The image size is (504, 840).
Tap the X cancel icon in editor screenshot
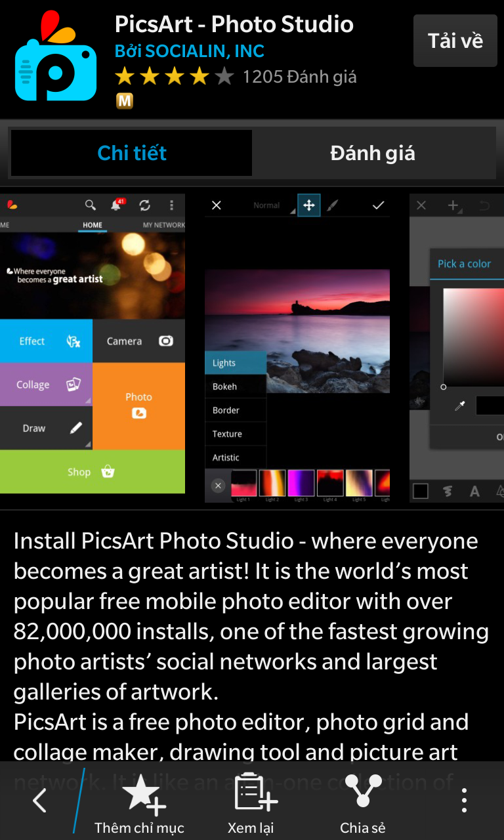tap(217, 205)
